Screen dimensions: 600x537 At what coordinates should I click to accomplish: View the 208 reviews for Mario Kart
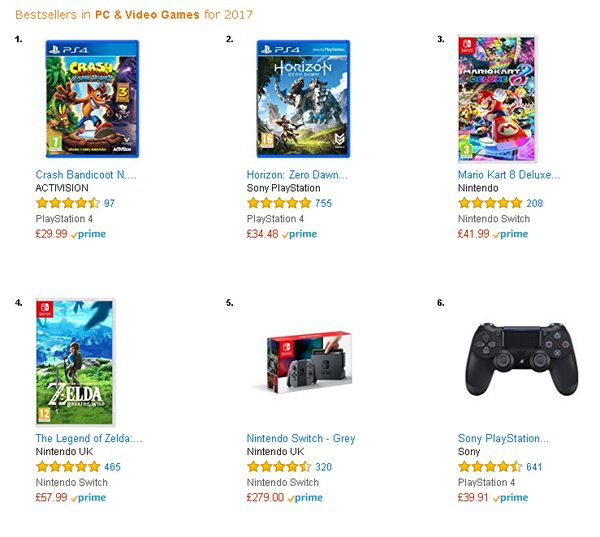tap(535, 203)
